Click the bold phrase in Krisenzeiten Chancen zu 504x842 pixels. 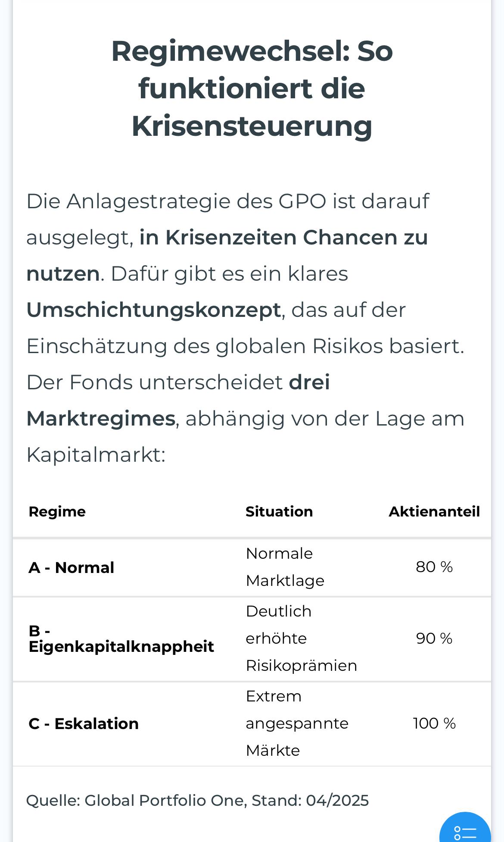283,238
